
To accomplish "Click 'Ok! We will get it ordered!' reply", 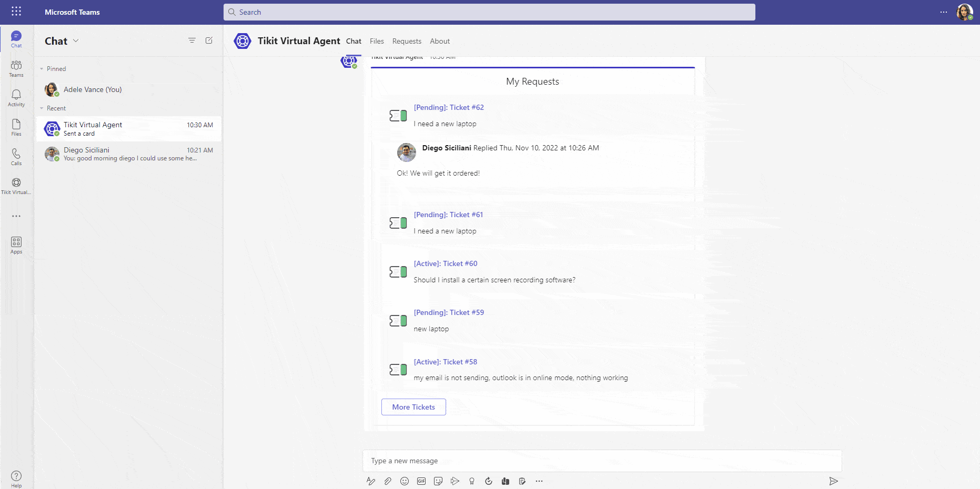I will (x=438, y=173).
